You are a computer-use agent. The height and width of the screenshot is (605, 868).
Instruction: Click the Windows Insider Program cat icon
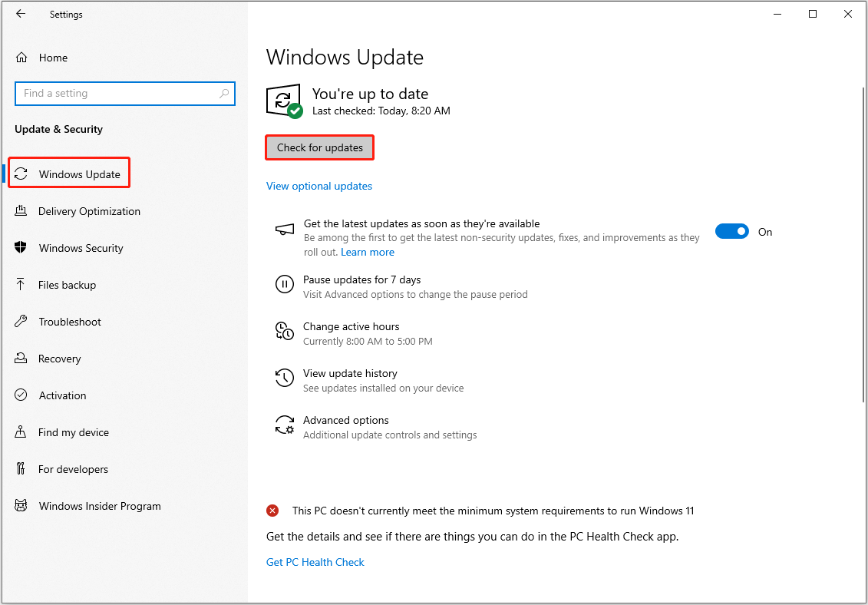tap(21, 506)
